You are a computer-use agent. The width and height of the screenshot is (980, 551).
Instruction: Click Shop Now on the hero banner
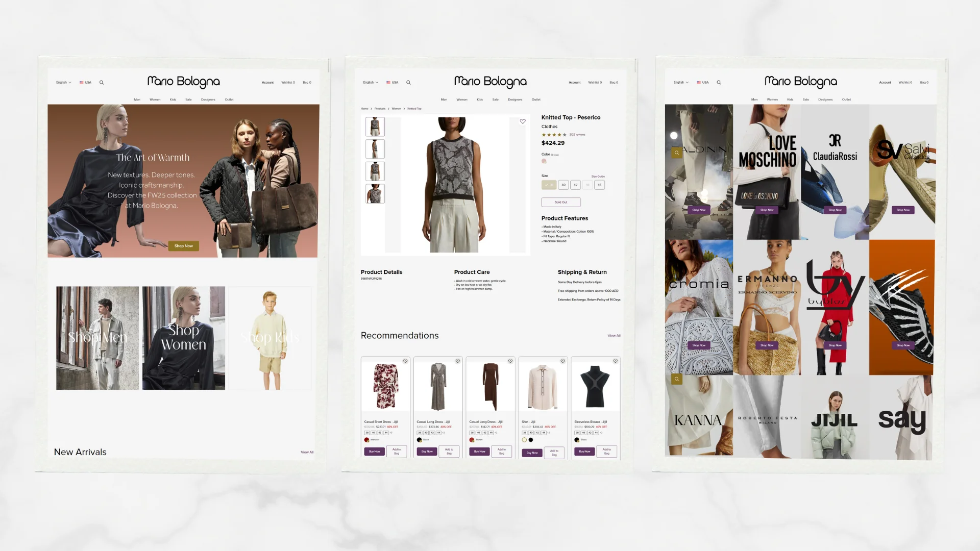(x=184, y=246)
